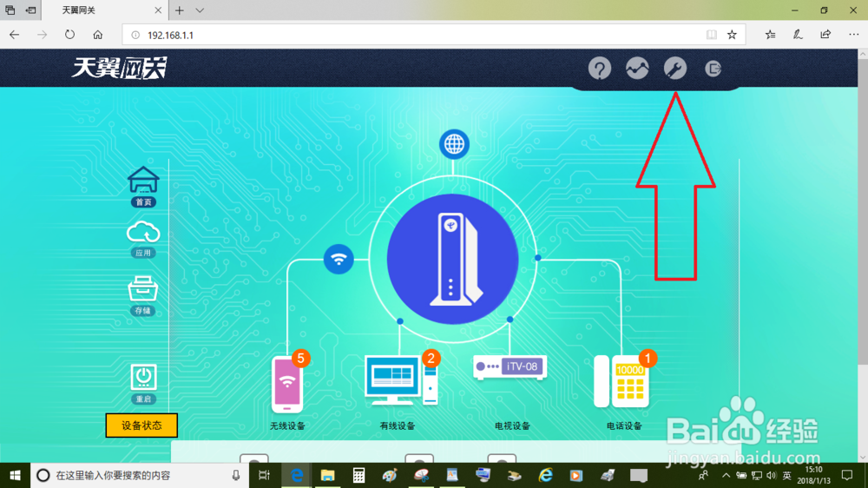Click the 无线设备 label
The height and width of the screenshot is (488, 868).
click(287, 426)
